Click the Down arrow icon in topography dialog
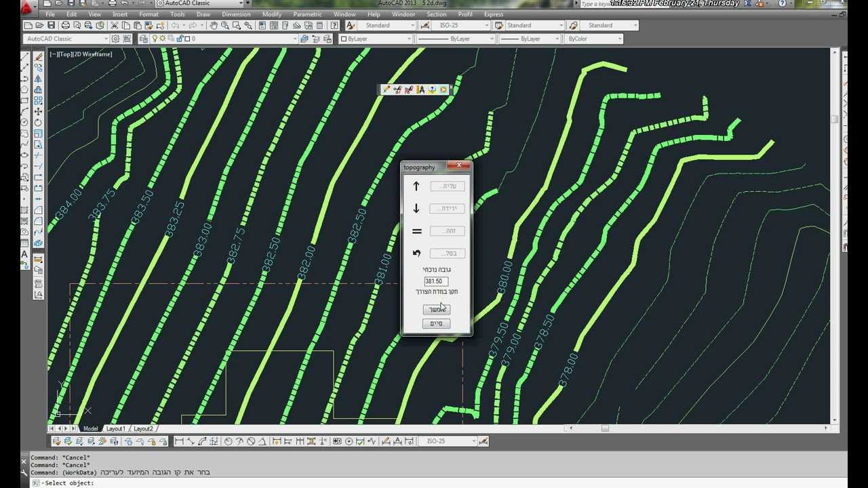 (x=416, y=208)
